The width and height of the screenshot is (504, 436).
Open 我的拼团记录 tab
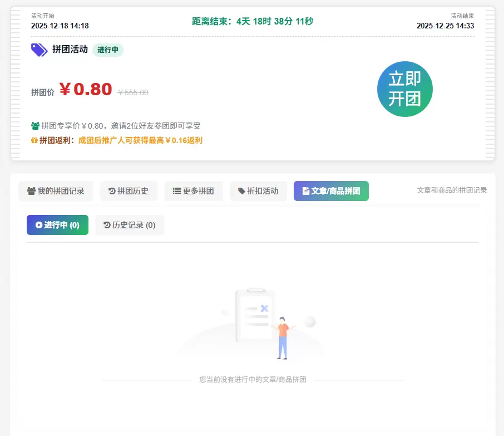pyautogui.click(x=56, y=191)
